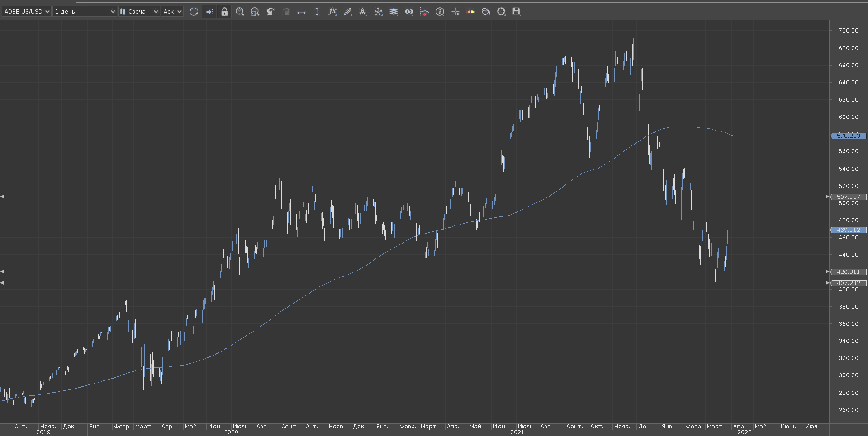Click the 'Июль' 2022 month label

click(813, 426)
